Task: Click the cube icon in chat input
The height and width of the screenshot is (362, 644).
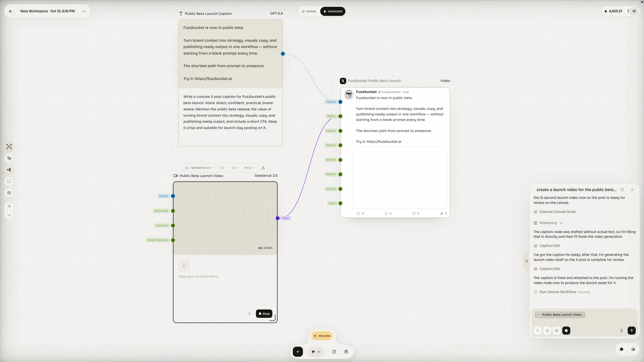Action: point(557,331)
